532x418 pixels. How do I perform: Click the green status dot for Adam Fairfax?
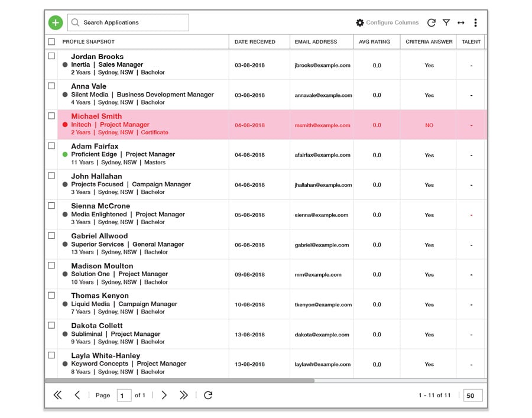(65, 154)
